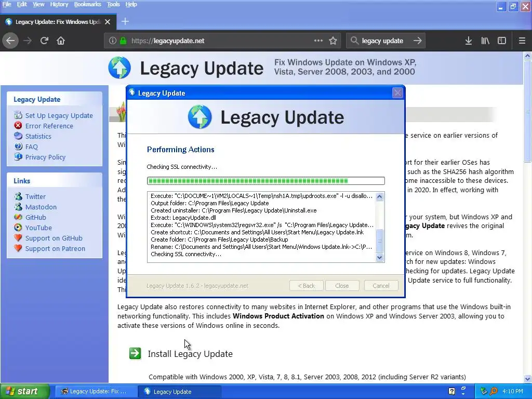Go back with the browser back arrow
This screenshot has width=532, height=399.
[x=10, y=41]
